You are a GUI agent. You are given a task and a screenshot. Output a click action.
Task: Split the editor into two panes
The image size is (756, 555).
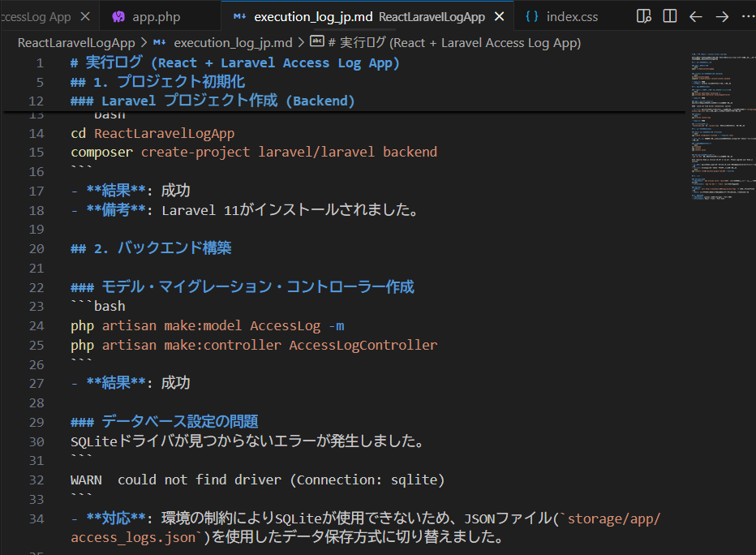click(668, 16)
